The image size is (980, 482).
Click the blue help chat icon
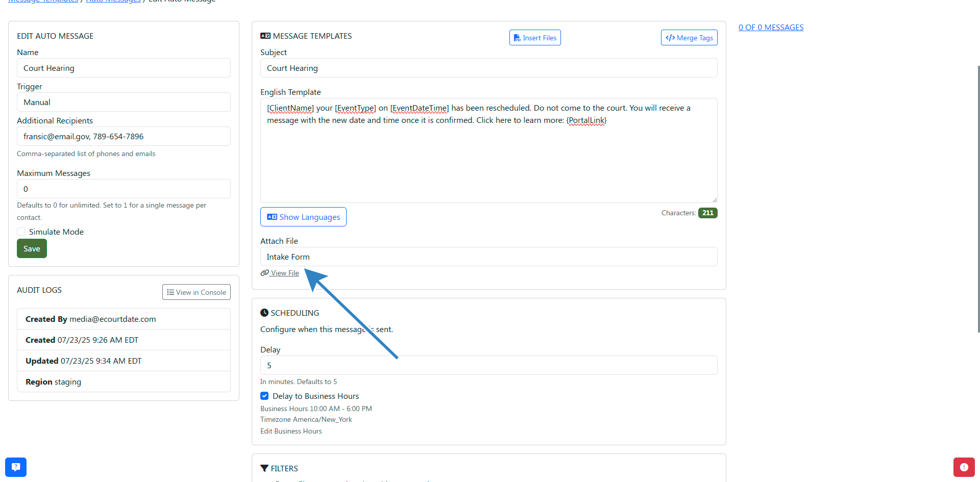(x=16, y=467)
